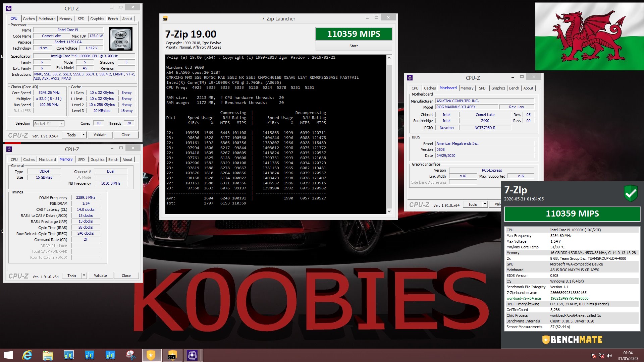Switch to the CPU-Z taskbar icon

(193, 355)
